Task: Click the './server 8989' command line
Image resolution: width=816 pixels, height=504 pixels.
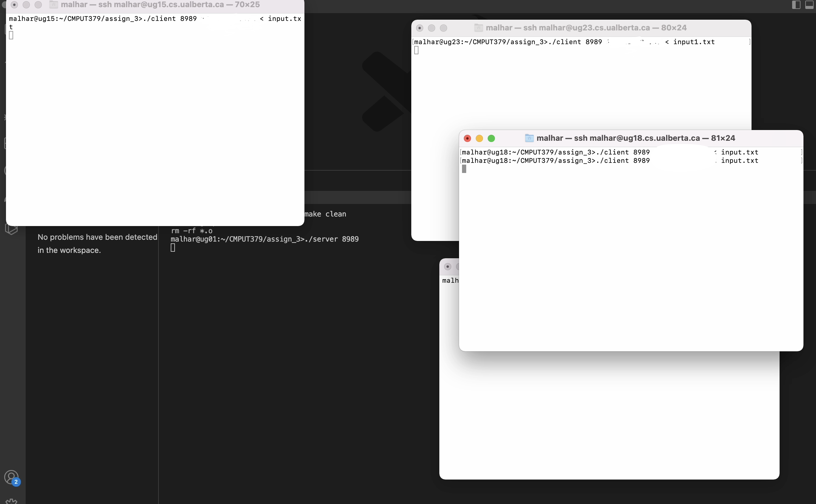Action: click(x=264, y=239)
